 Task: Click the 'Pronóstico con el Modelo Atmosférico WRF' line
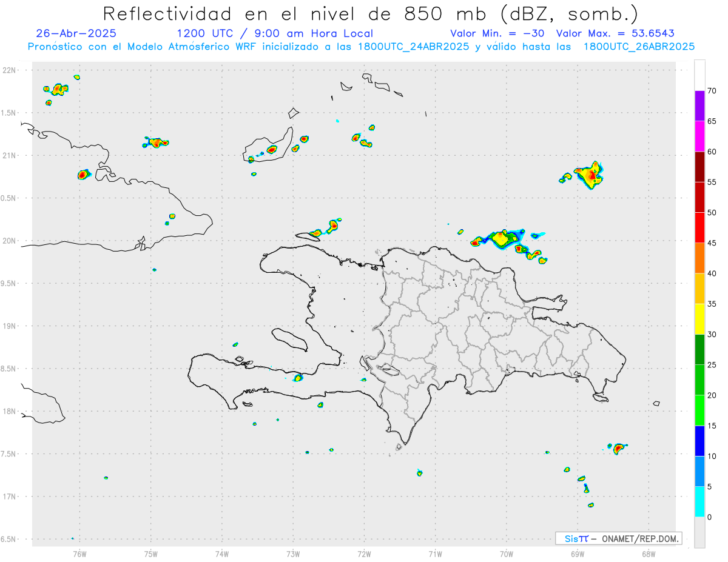click(x=361, y=47)
